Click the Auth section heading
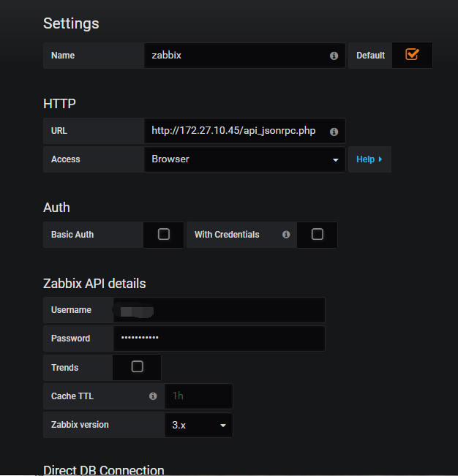Viewport: 458px width, 476px height. pyautogui.click(x=56, y=208)
